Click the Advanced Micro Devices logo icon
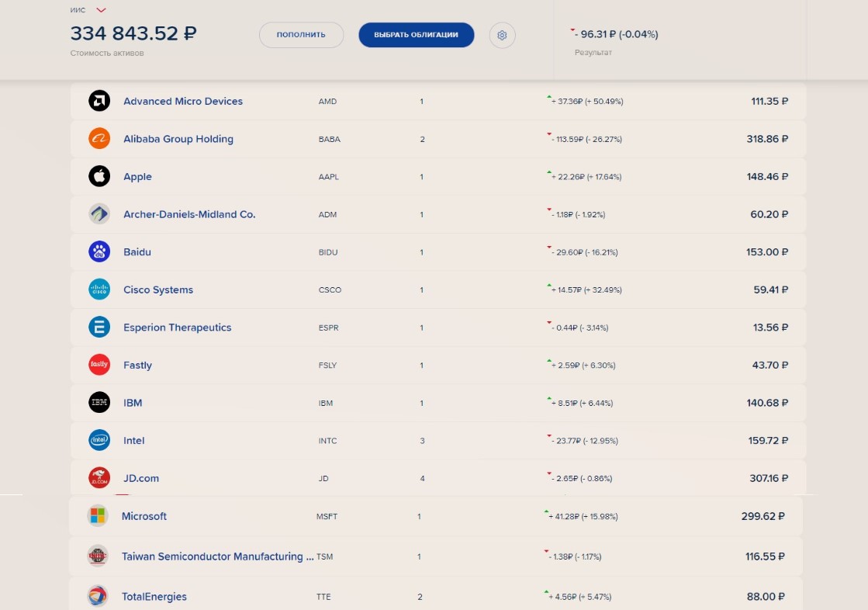The height and width of the screenshot is (610, 868). [99, 101]
